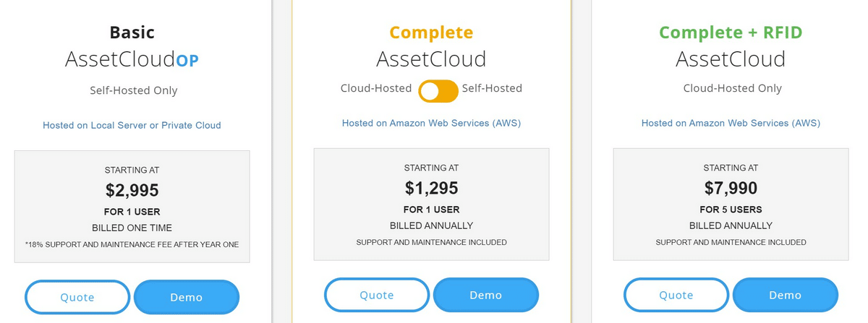Select the green Complete + RFID heading

pyautogui.click(x=731, y=33)
